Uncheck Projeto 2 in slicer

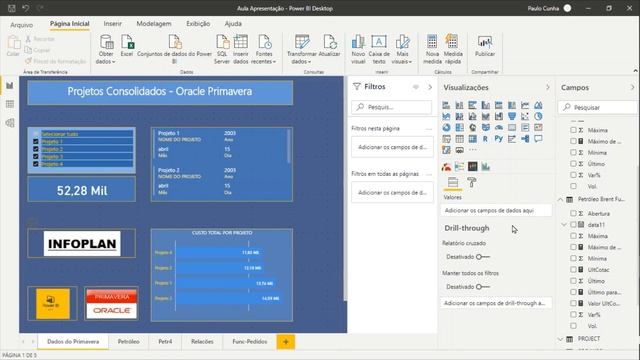tap(36, 149)
